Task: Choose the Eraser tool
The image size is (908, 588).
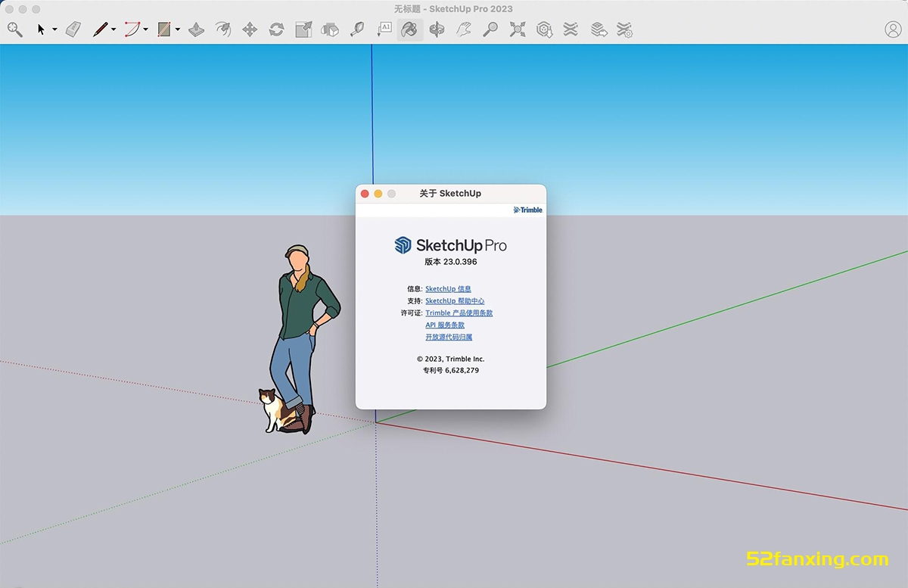Action: [73, 30]
